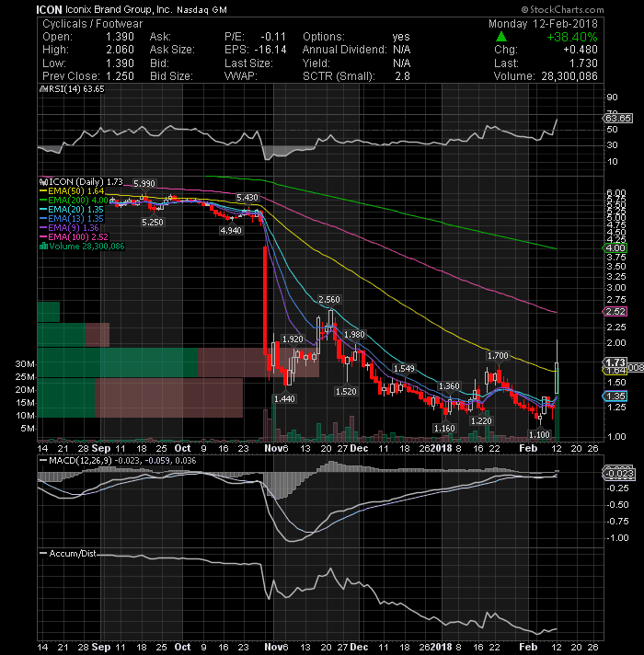This screenshot has width=644, height=655.
Task: Click the 1.549 price annotation
Action: pos(404,368)
